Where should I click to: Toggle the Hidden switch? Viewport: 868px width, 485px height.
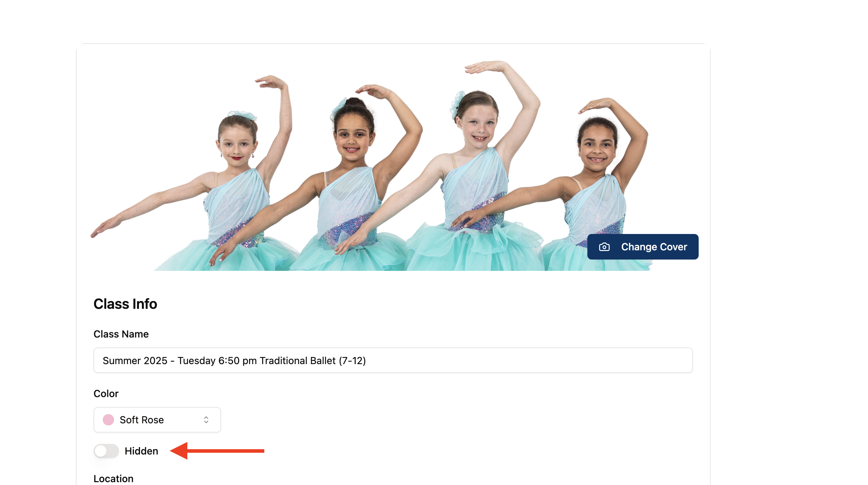pyautogui.click(x=106, y=451)
